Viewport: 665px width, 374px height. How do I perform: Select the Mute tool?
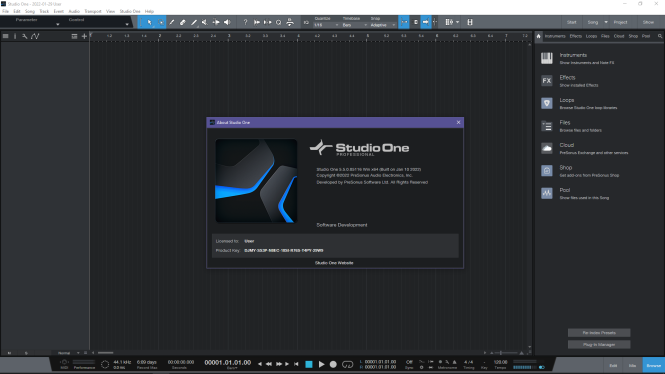(x=205, y=22)
